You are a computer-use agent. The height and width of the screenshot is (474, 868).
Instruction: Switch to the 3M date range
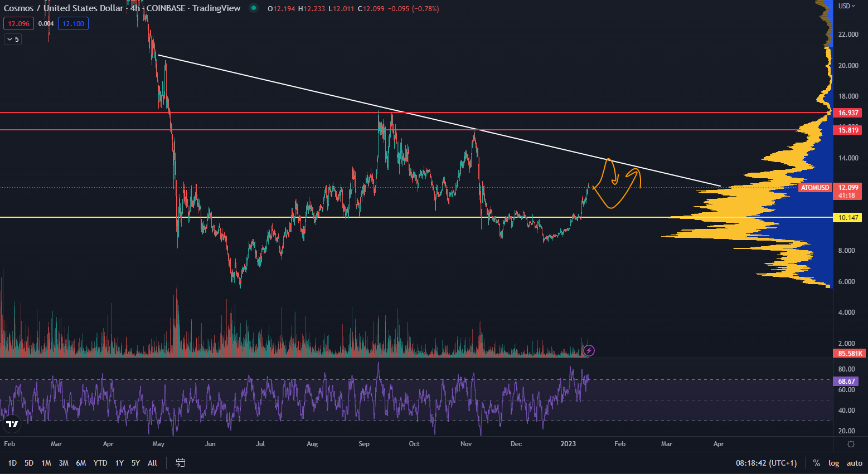(x=64, y=463)
